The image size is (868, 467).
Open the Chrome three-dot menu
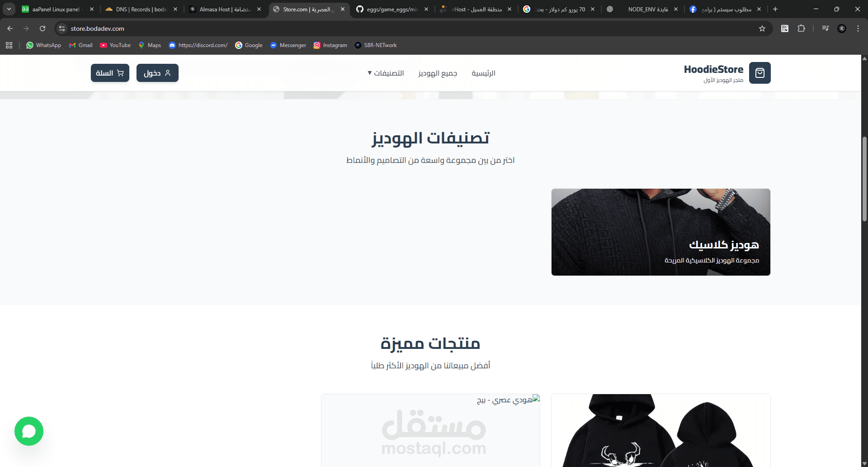858,29
